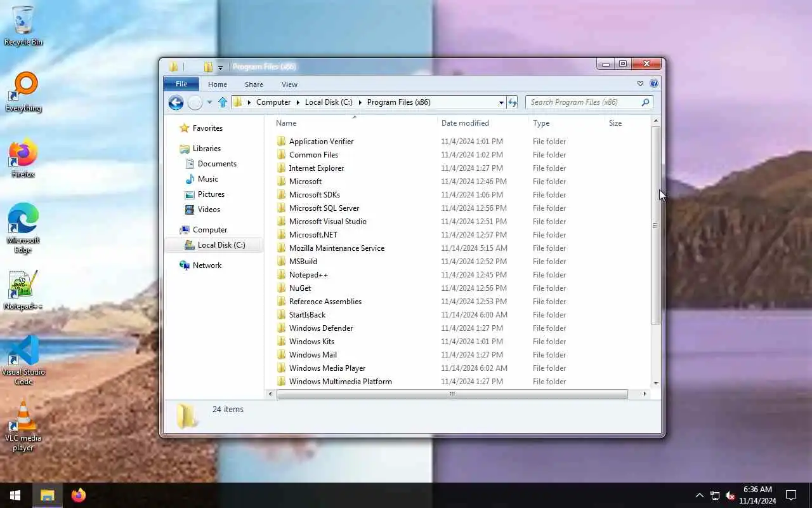Image resolution: width=812 pixels, height=508 pixels.
Task: Click the Firefox taskbar icon
Action: 78,495
